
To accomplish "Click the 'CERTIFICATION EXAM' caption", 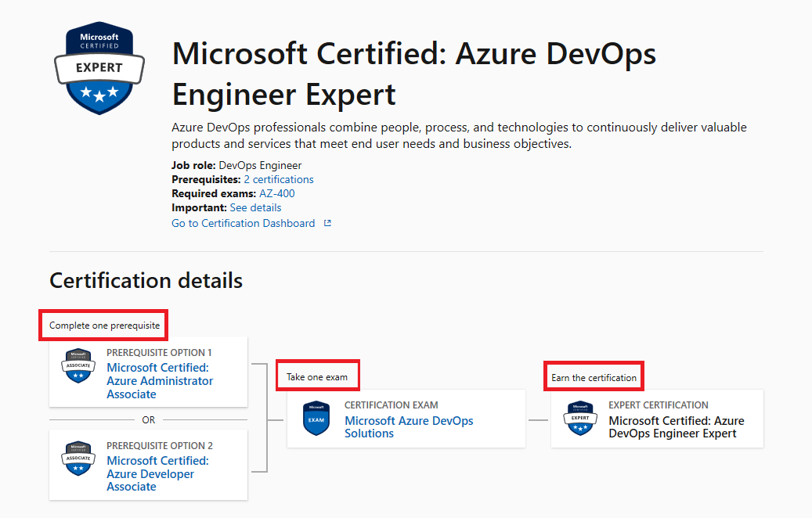I will point(392,405).
